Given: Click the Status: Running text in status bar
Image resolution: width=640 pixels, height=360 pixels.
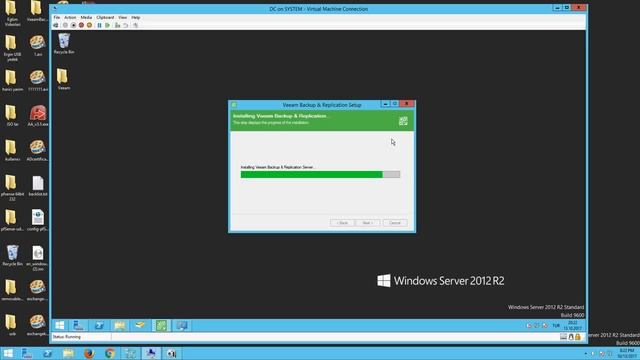Looking at the screenshot, I should 67,337.
